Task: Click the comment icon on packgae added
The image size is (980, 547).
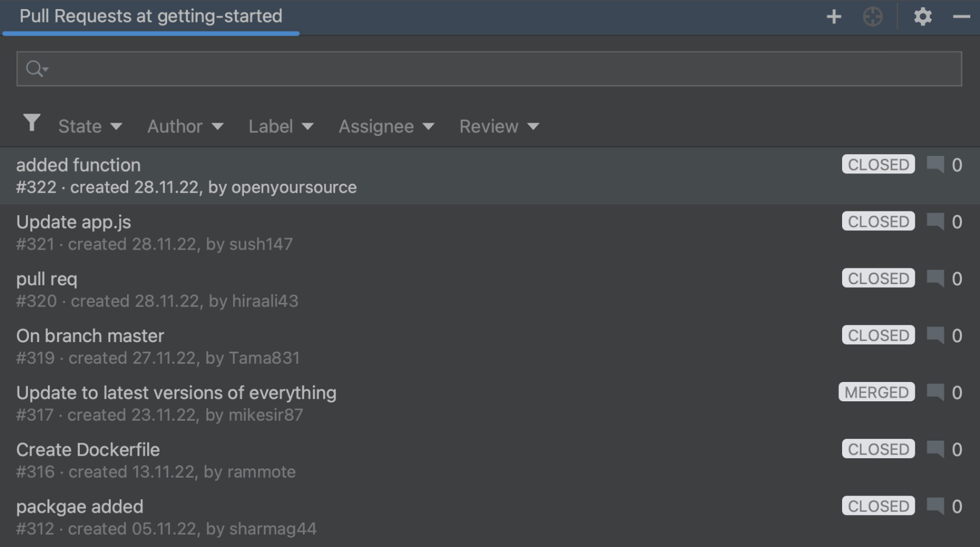Action: point(935,506)
